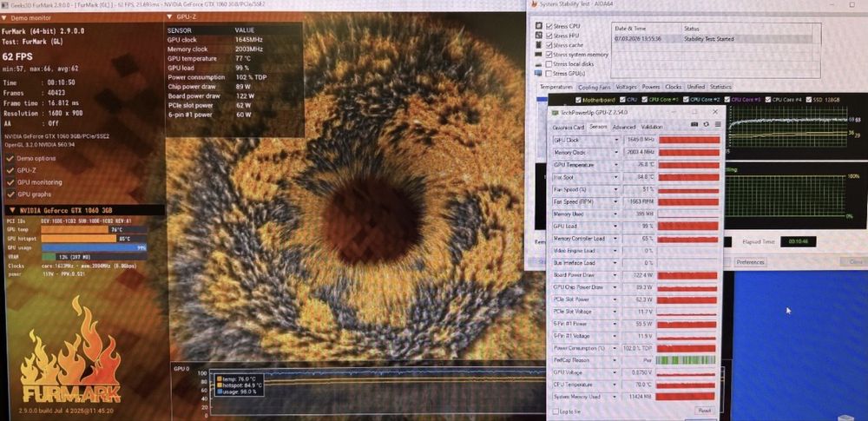Click the GPU-Z title bar app icon
This screenshot has height=421, width=868.
556,113
